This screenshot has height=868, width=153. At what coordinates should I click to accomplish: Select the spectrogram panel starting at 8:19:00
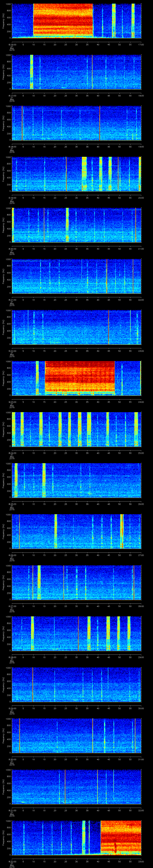click(x=77, y=174)
